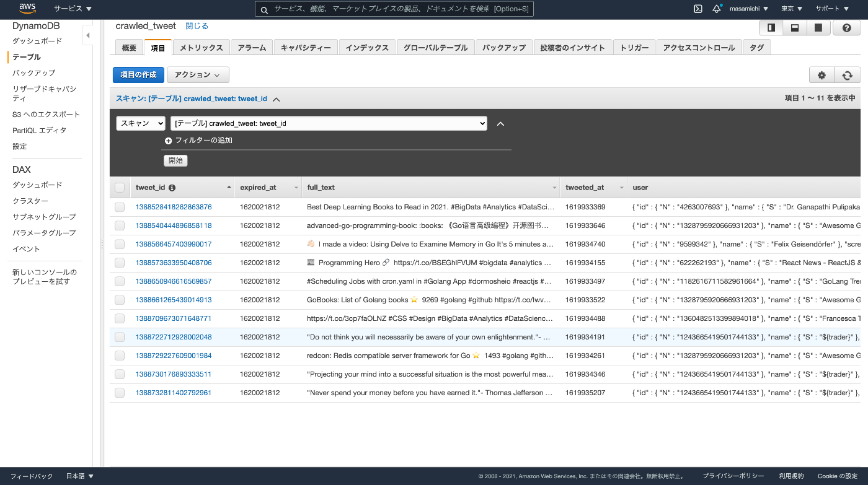
Task: Collapse the scan header chevron
Action: click(277, 99)
